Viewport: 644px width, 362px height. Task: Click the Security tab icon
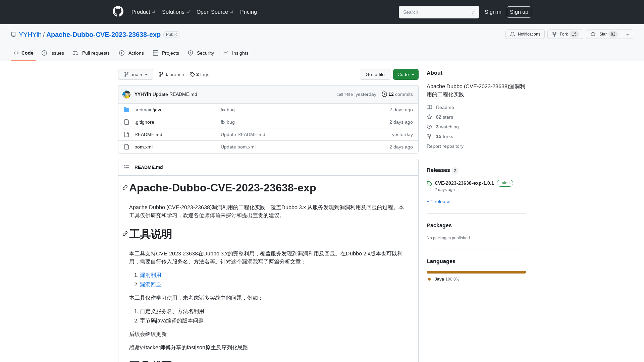pyautogui.click(x=191, y=53)
